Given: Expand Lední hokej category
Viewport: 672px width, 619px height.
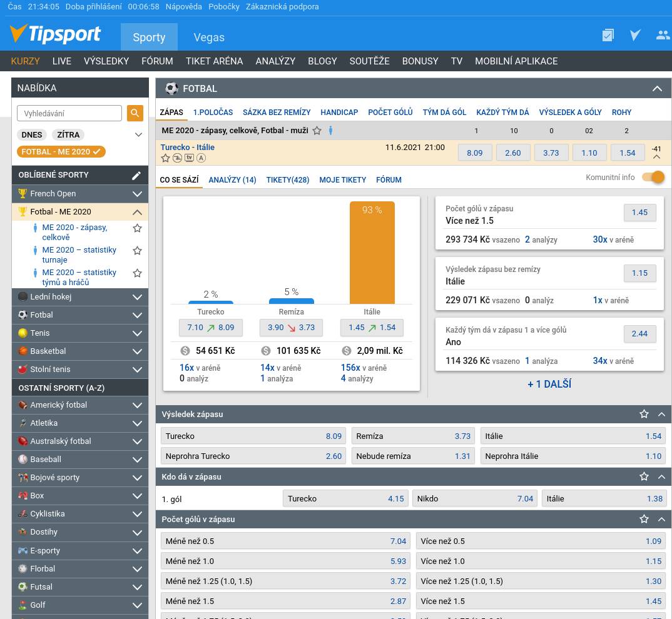Looking at the screenshot, I should [x=137, y=297].
